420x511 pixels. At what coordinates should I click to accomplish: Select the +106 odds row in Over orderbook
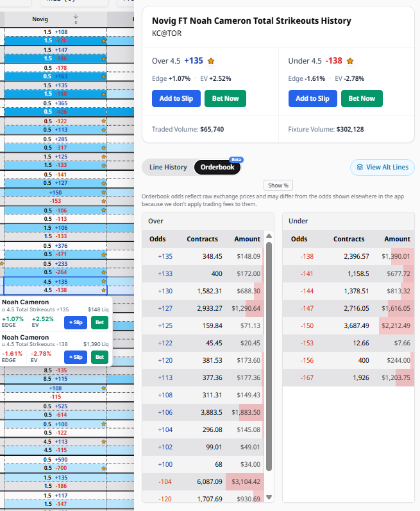point(203,412)
